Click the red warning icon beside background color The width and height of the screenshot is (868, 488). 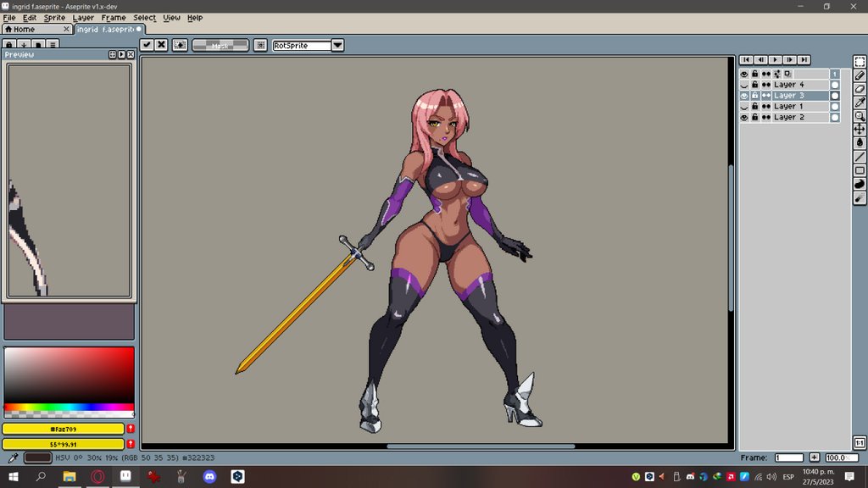coord(131,444)
